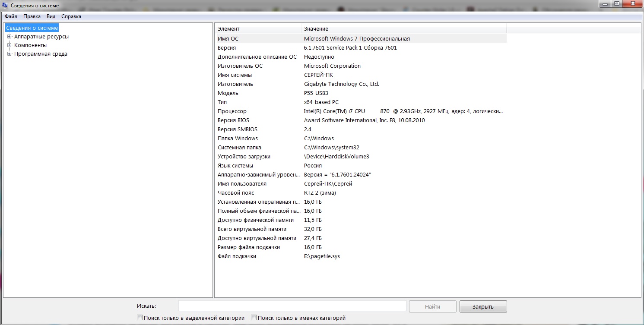Open the Вид menu
Image resolution: width=644 pixels, height=325 pixels.
51,16
